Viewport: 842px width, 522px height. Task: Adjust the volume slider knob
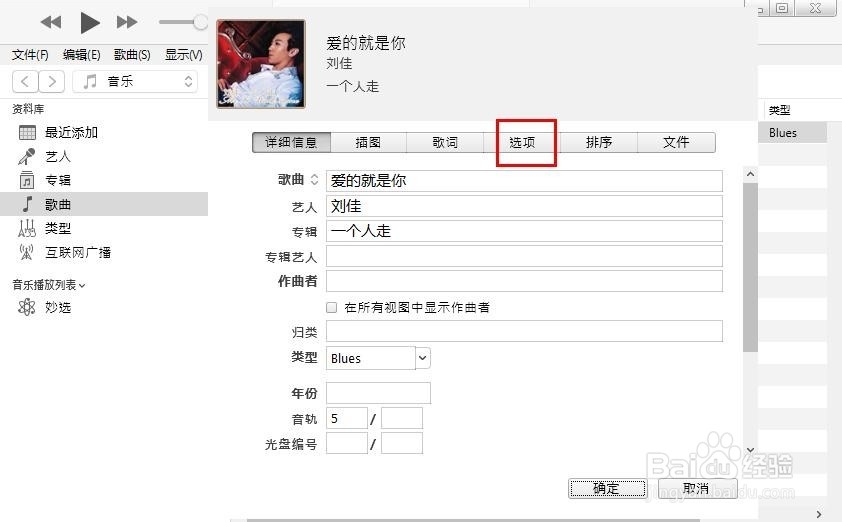coord(200,22)
